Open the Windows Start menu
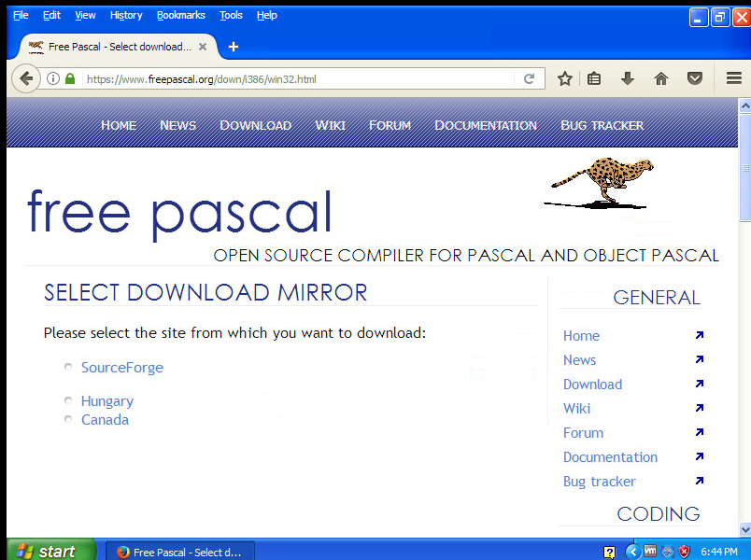Viewport: 751px width, 560px height. click(49, 551)
